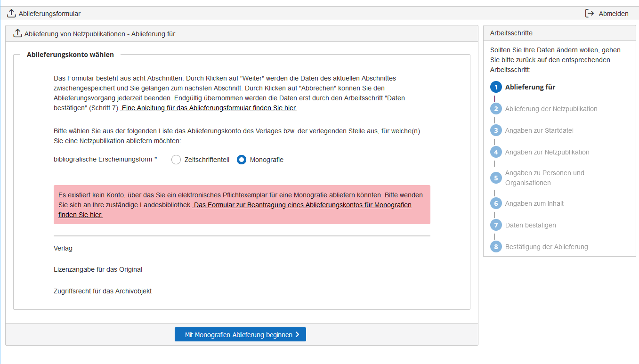Click the step 2 number circle
Screen dimensions: 639x364
point(496,109)
